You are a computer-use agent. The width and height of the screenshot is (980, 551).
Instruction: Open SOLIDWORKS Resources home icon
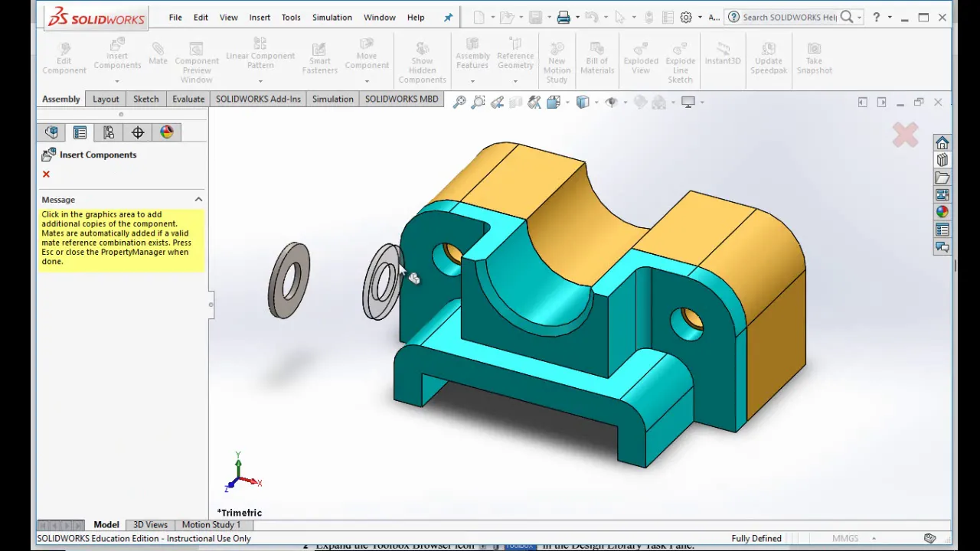coord(942,143)
